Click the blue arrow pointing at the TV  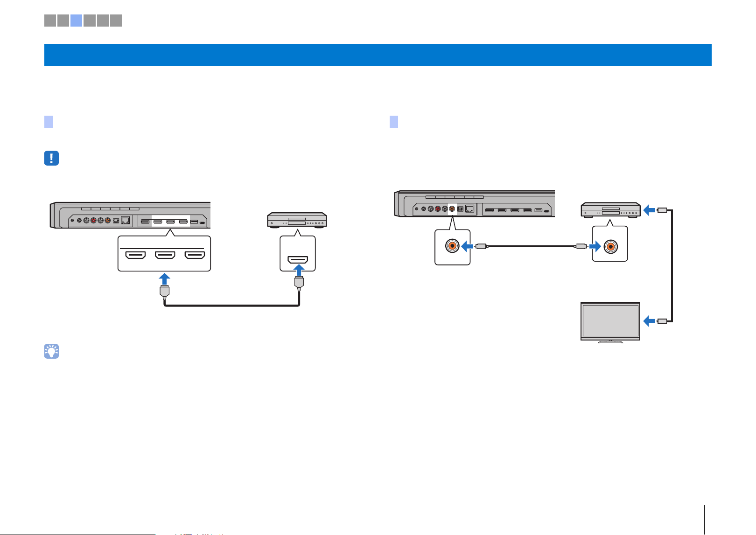coord(650,321)
